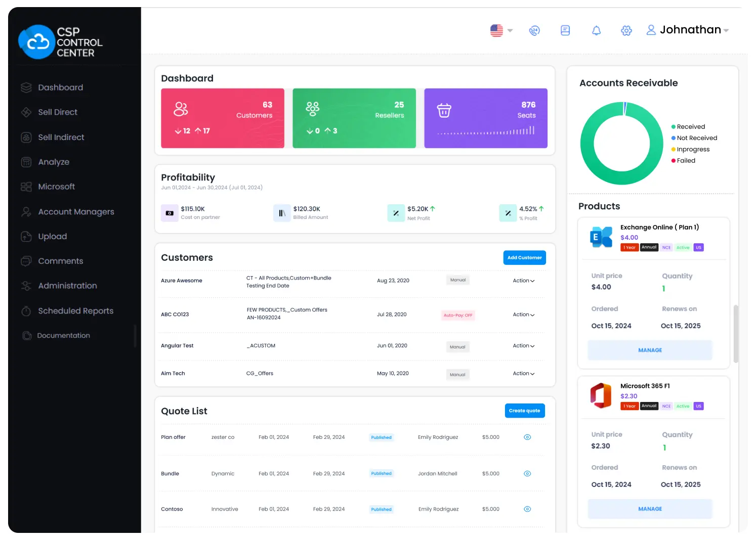Click the Seats basket icon
The width and height of the screenshot is (756, 542).
pyautogui.click(x=444, y=110)
